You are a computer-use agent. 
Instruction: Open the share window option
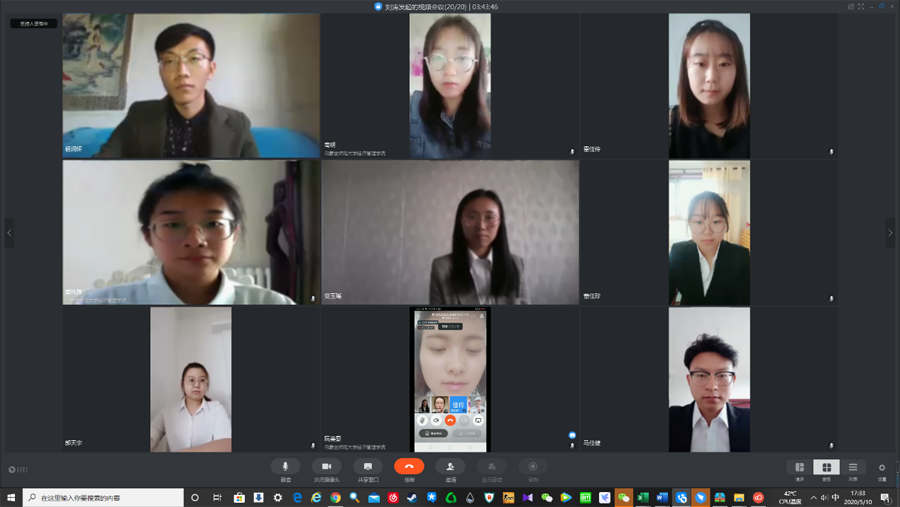[367, 467]
